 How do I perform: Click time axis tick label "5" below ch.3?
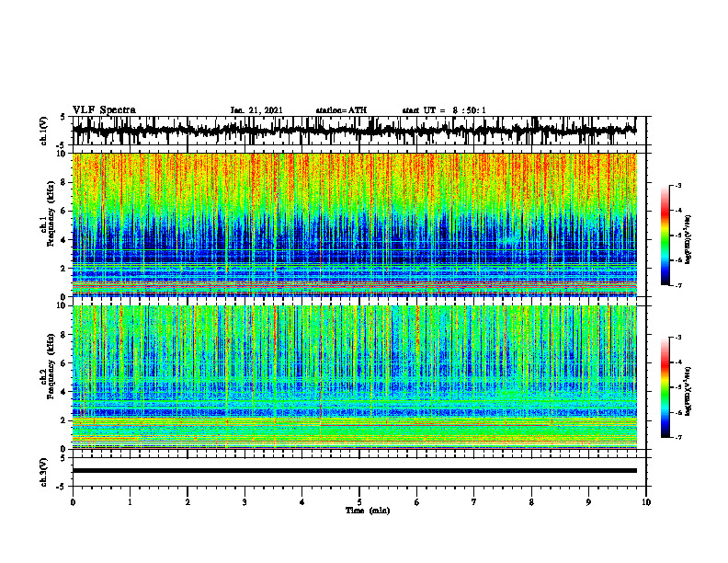click(x=359, y=502)
